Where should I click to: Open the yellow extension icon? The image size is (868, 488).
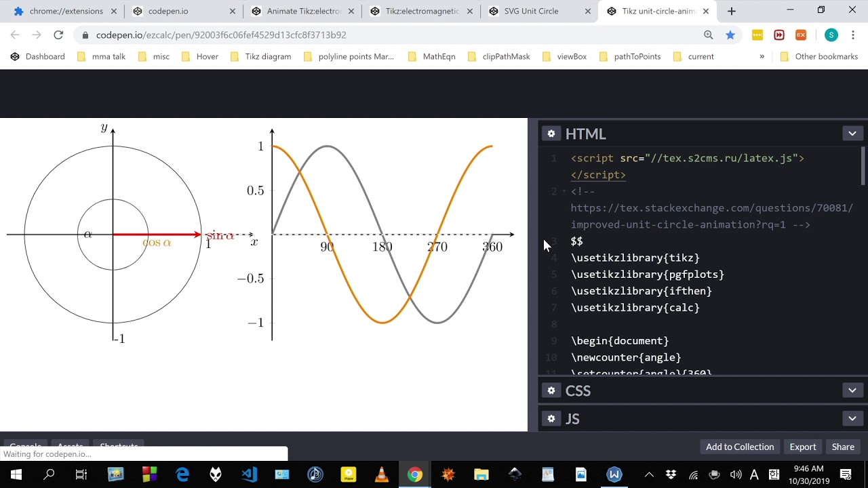tap(757, 35)
